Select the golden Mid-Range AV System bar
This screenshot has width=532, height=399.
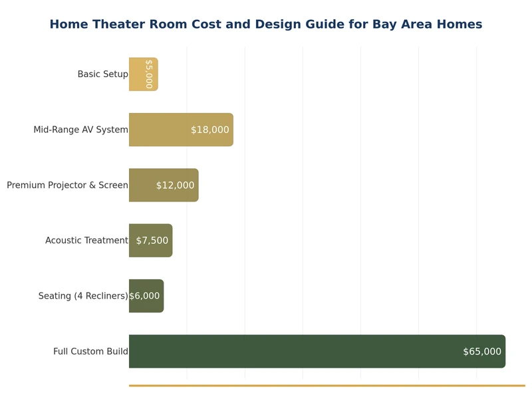tap(160, 130)
